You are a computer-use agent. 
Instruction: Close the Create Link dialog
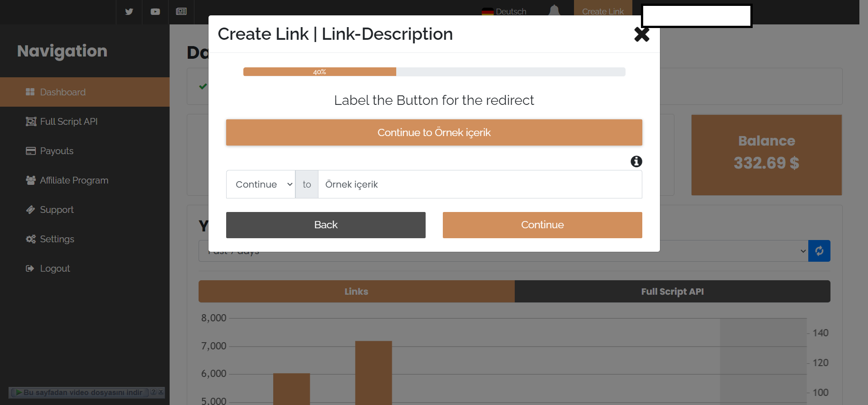(x=641, y=34)
